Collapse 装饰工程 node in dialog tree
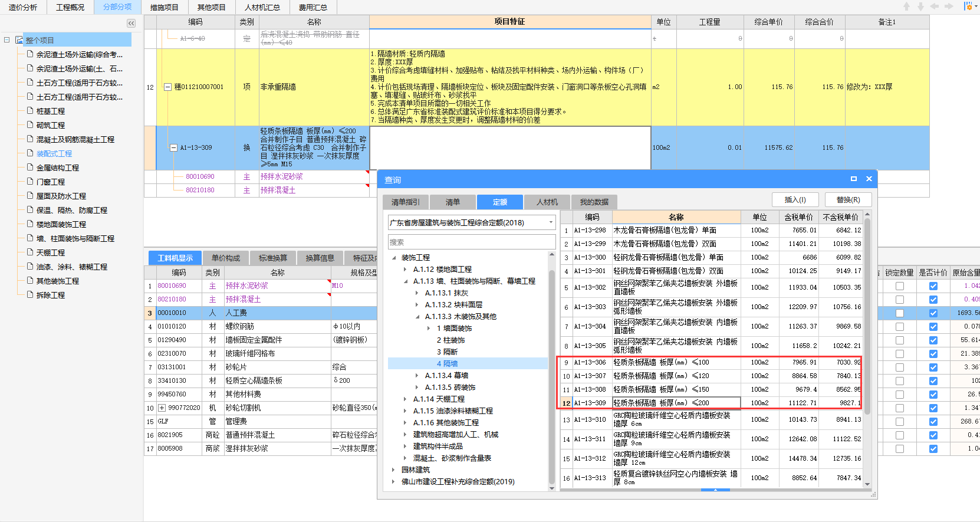Image resolution: width=980 pixels, height=522 pixels. tap(394, 258)
